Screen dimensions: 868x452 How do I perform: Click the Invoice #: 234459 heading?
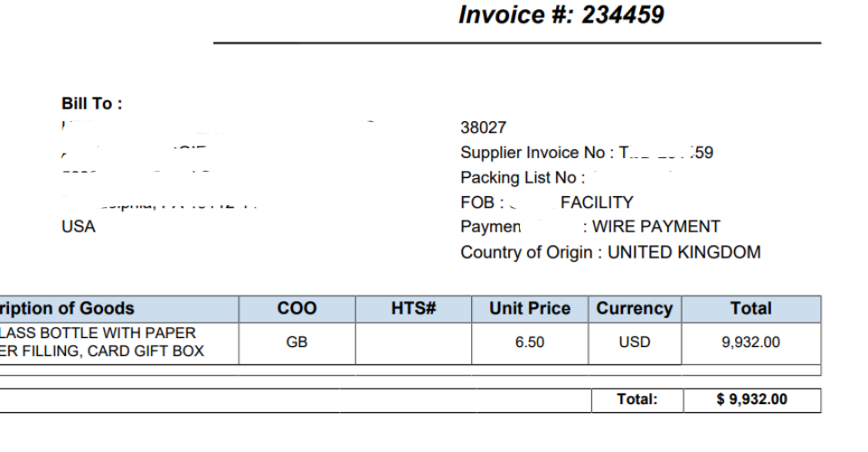point(561,15)
